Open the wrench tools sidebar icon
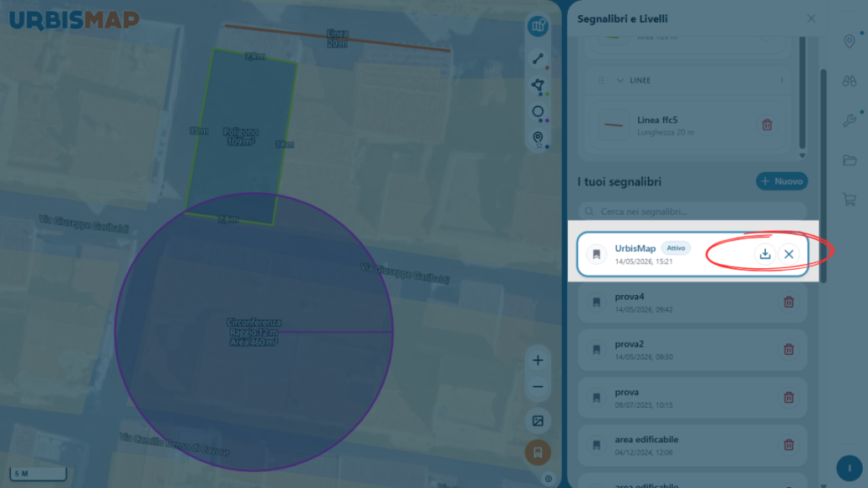Image resolution: width=868 pixels, height=488 pixels. 849,121
